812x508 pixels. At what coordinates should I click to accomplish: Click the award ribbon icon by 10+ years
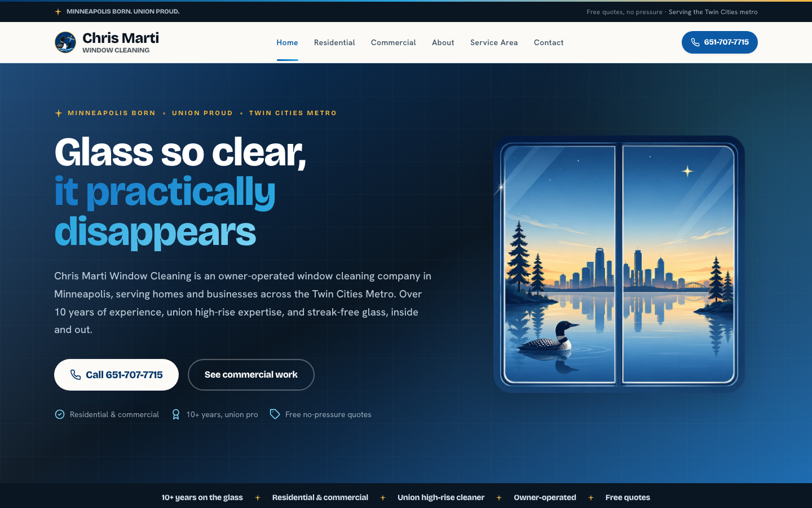[x=176, y=414]
